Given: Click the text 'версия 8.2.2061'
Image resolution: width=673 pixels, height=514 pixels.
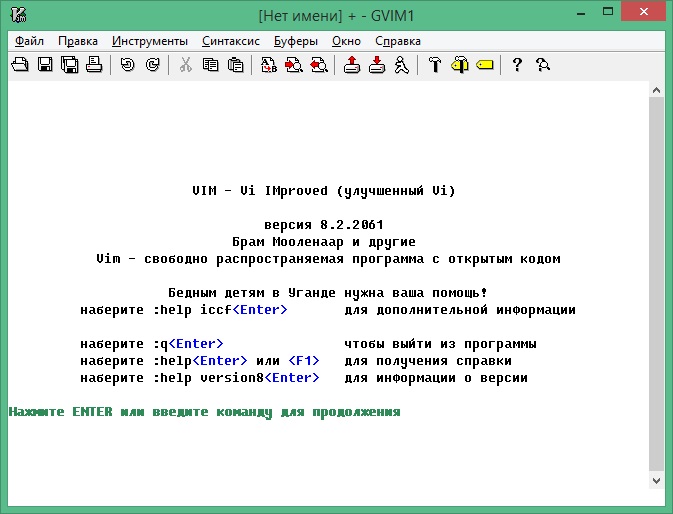Looking at the screenshot, I should pyautogui.click(x=324, y=225).
